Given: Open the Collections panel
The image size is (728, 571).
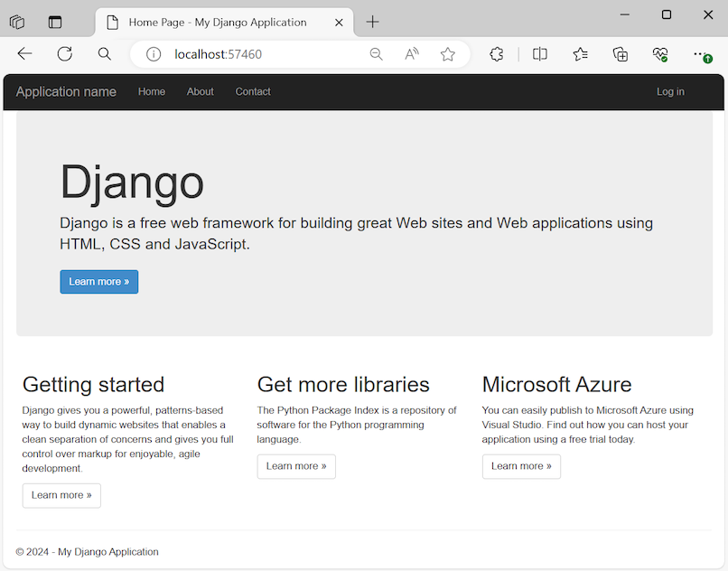Looking at the screenshot, I should (620, 53).
